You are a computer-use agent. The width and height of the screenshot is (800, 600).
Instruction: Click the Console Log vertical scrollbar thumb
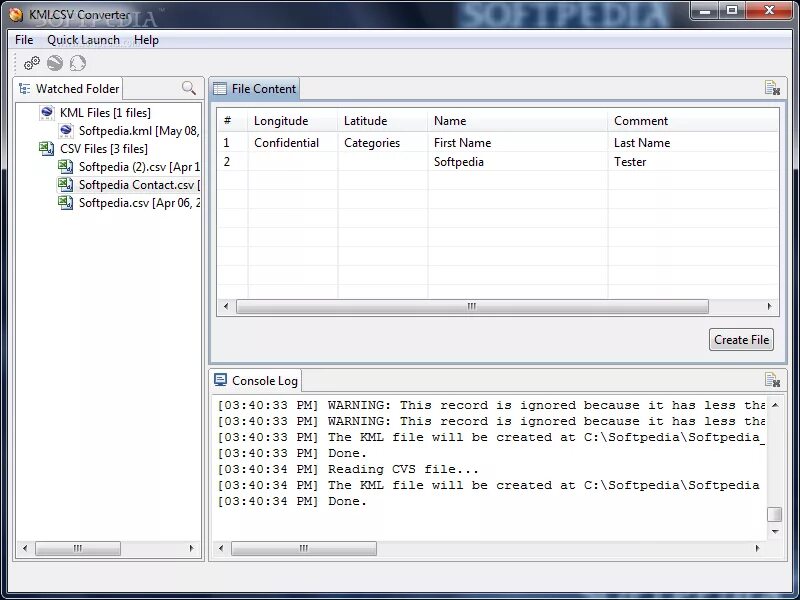click(775, 514)
